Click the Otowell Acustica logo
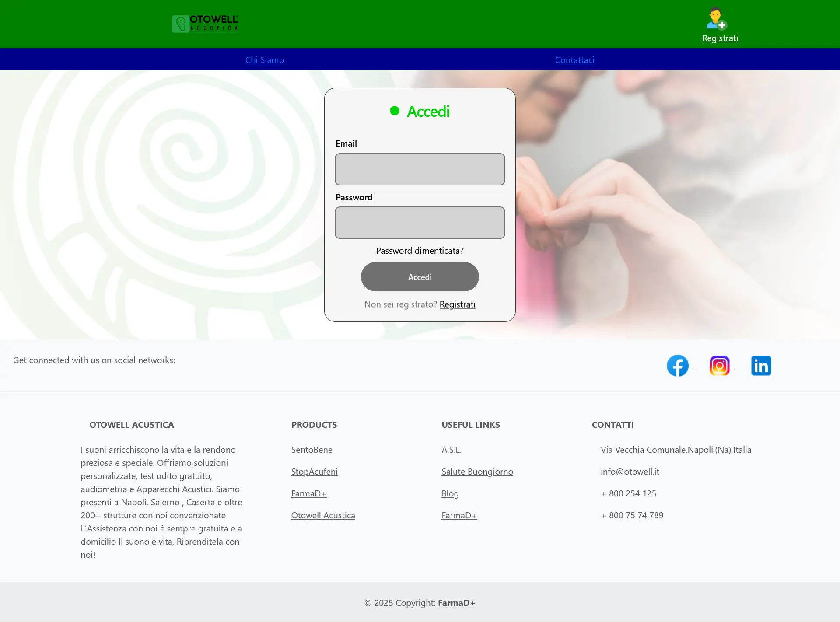 205,23
